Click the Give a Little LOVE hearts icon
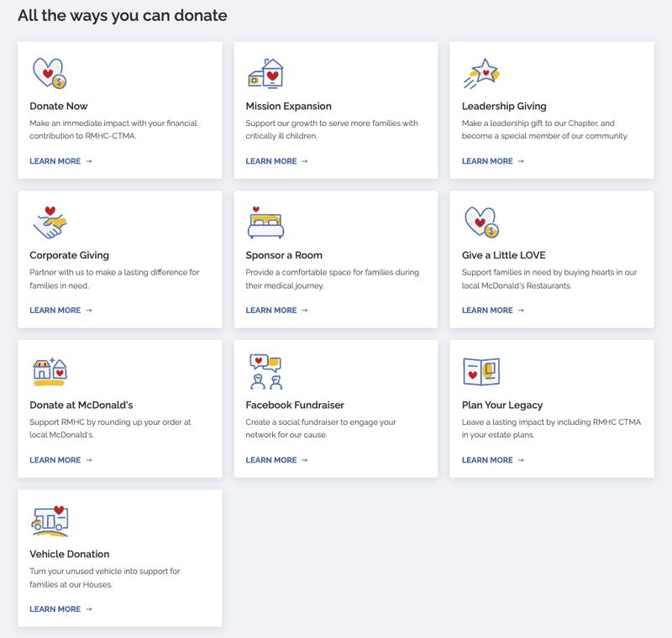The height and width of the screenshot is (638, 672). coord(481,222)
